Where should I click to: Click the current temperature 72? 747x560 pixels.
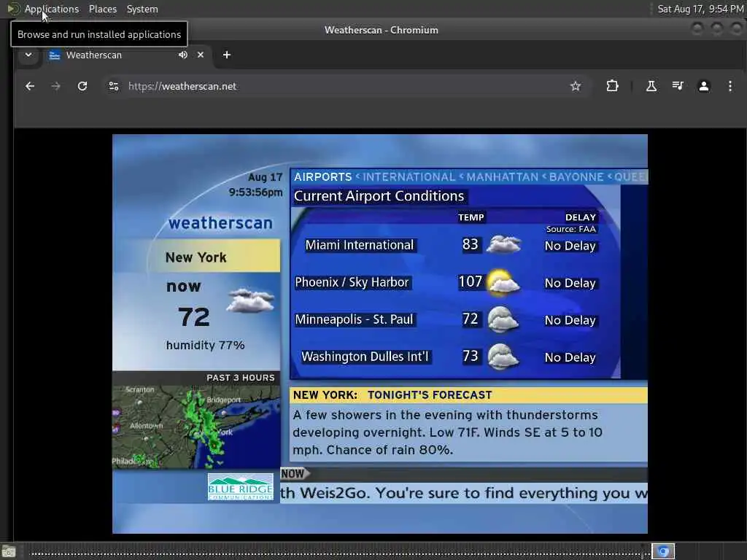tap(194, 316)
